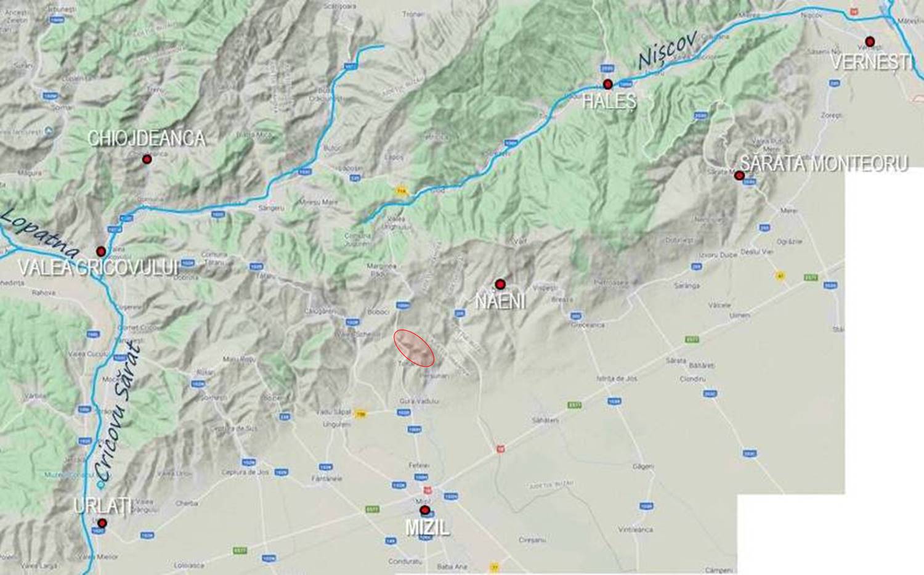924x575 pixels.
Task: Click the Năeni red location dot
Action: [x=500, y=284]
